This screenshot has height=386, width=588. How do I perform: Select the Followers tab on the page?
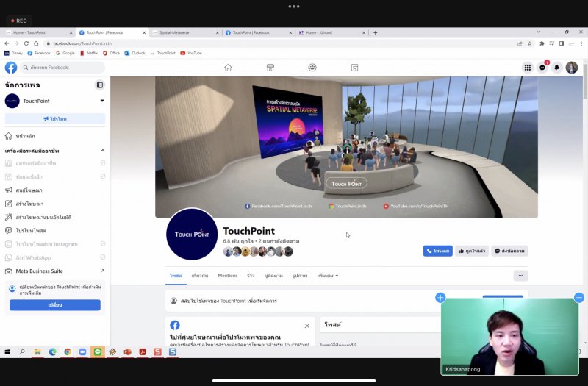tap(273, 276)
